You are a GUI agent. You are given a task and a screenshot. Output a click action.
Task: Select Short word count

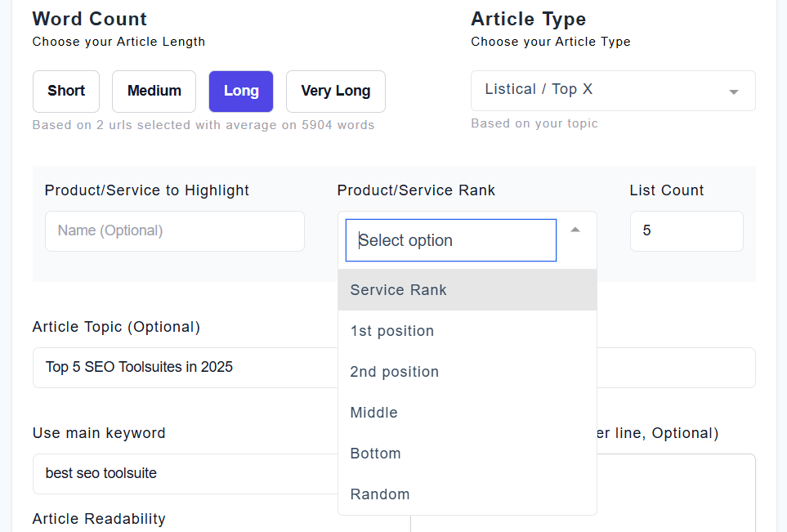(66, 91)
